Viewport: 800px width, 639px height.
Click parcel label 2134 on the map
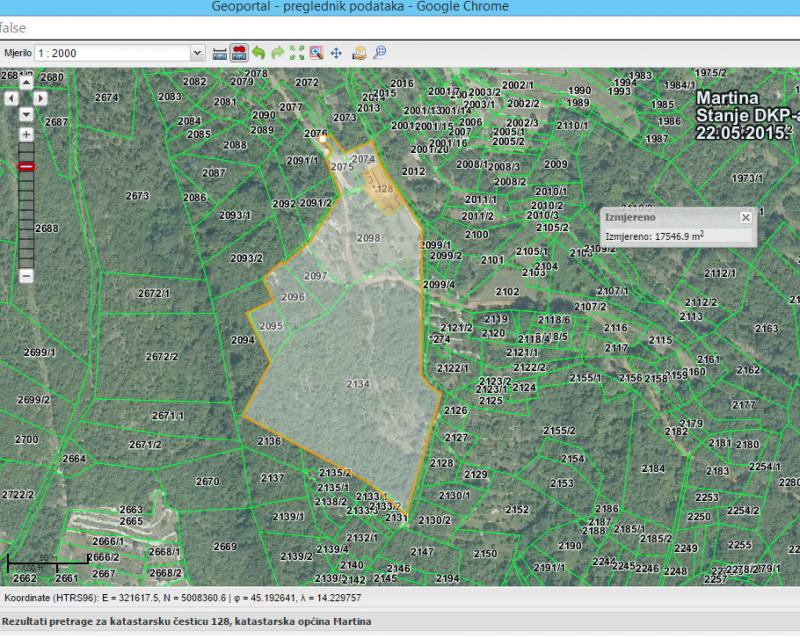(358, 384)
